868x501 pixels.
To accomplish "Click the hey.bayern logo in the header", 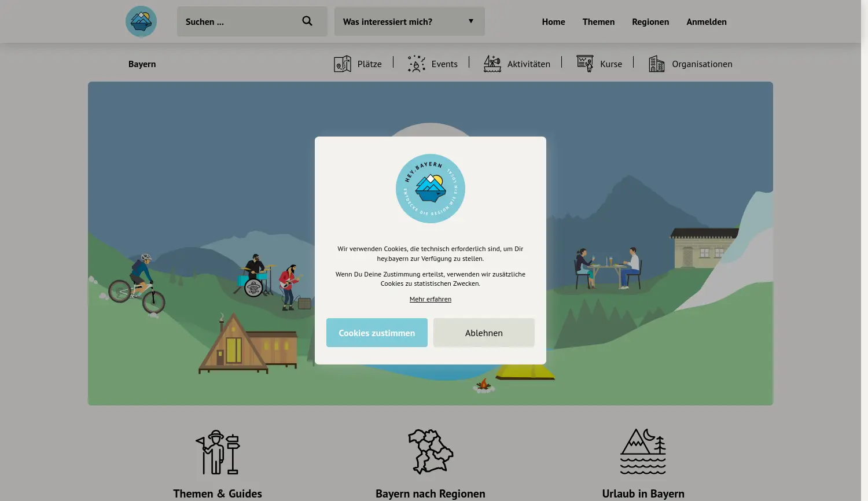I will click(141, 21).
